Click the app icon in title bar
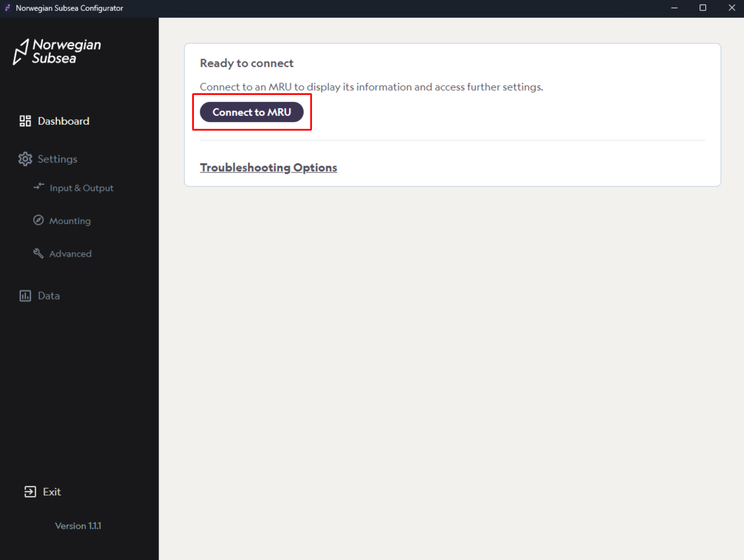744x560 pixels. 8,8
